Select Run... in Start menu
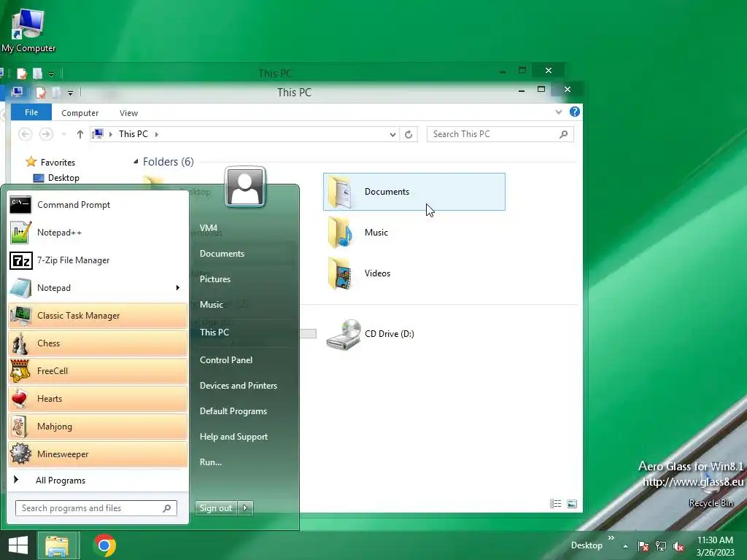 243,462
